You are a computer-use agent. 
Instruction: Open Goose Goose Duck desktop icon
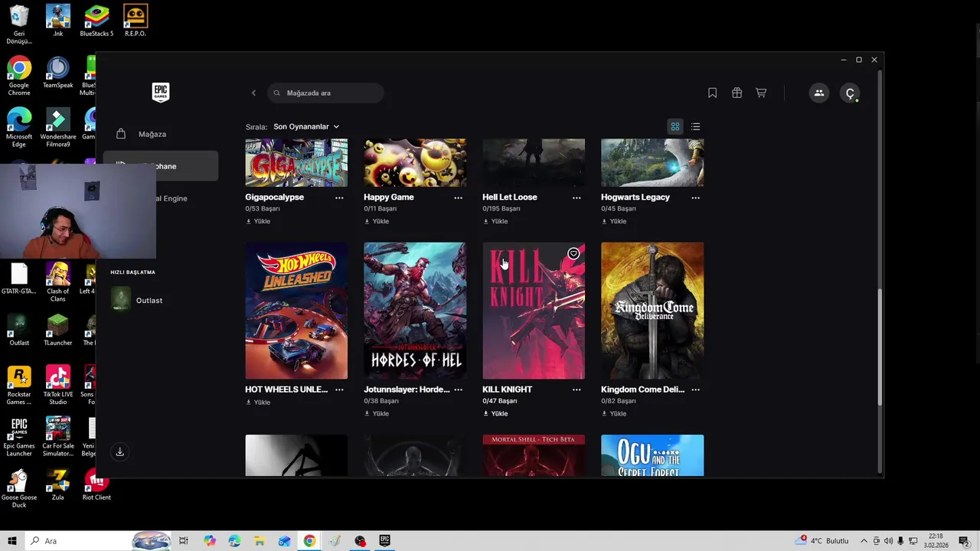[x=19, y=488]
